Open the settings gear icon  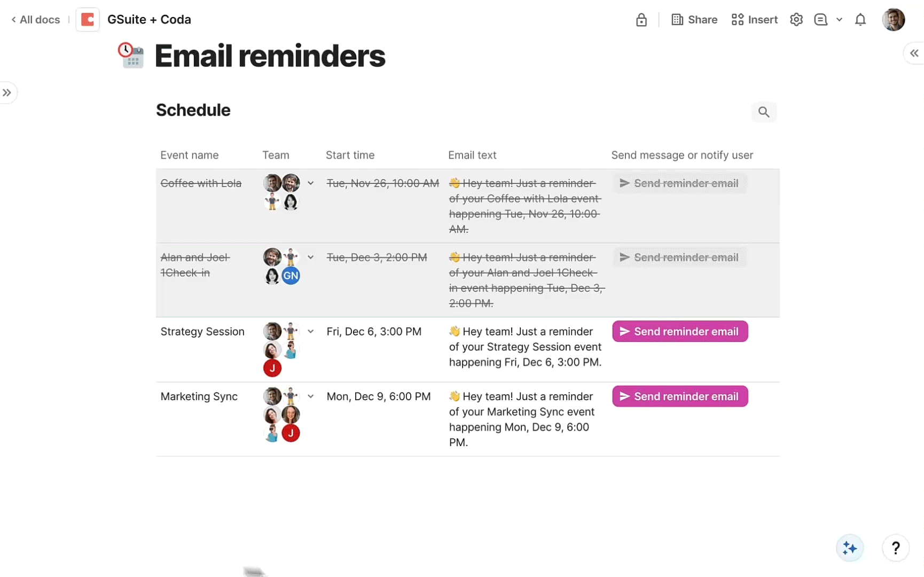[796, 20]
